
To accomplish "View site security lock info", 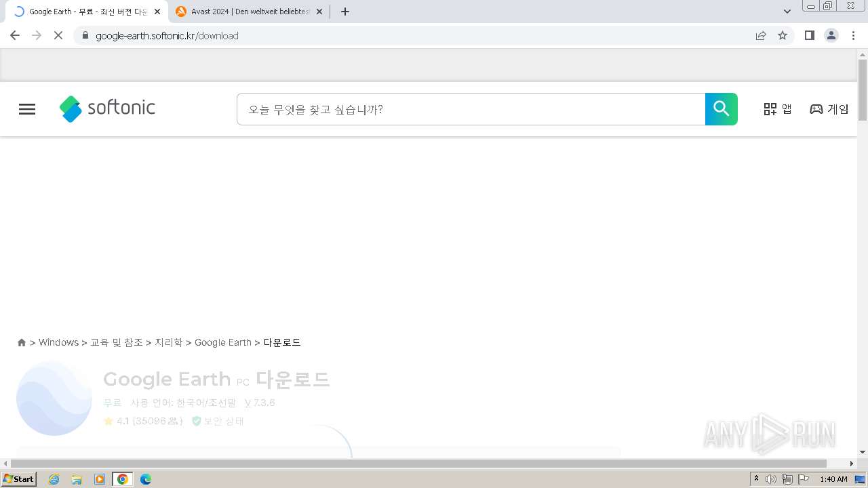I will point(85,35).
